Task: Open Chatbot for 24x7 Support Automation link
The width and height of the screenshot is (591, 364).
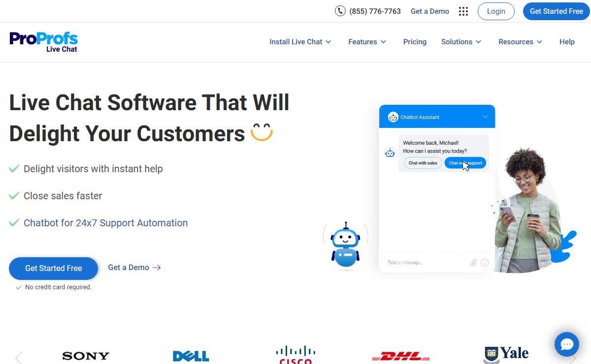Action: click(x=105, y=223)
